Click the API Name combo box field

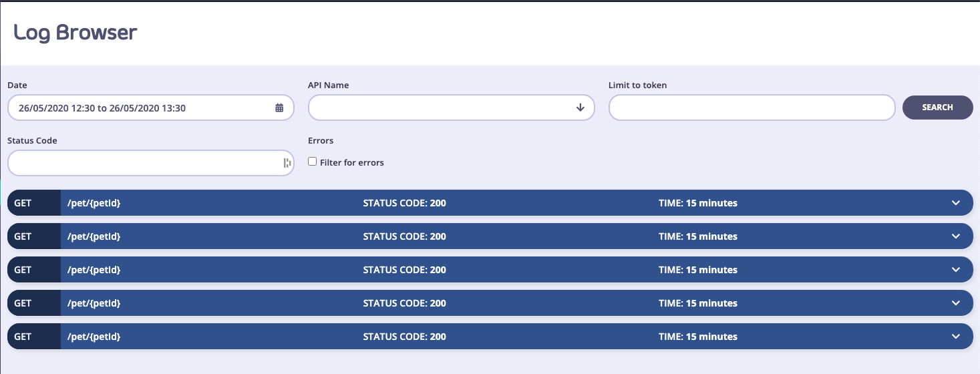point(441,108)
